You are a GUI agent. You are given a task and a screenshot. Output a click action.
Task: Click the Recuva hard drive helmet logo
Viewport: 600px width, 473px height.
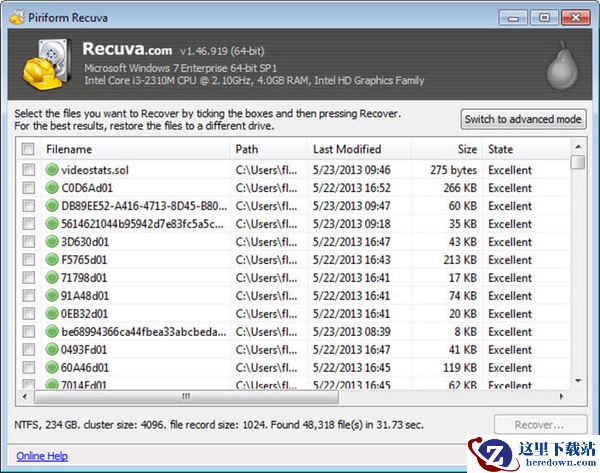47,64
